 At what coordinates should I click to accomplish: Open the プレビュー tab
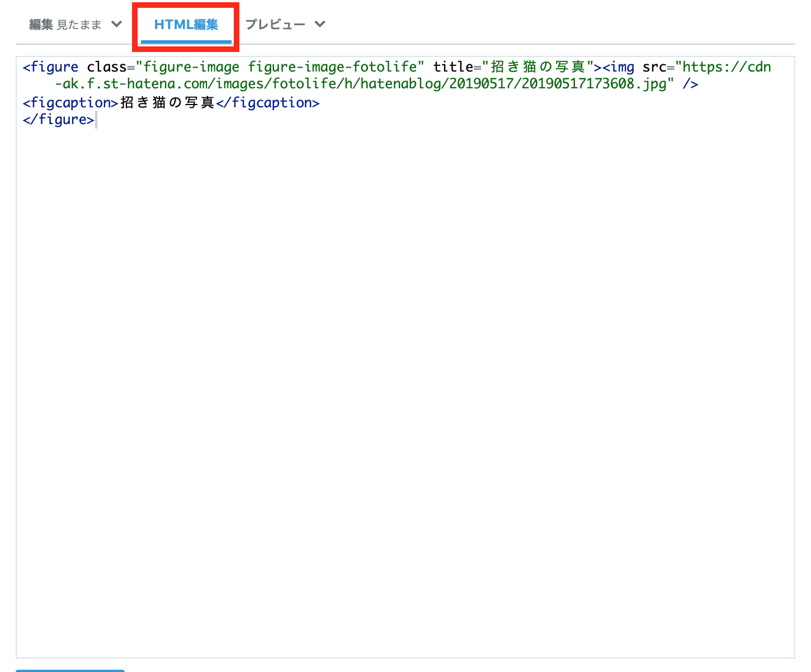tap(275, 25)
